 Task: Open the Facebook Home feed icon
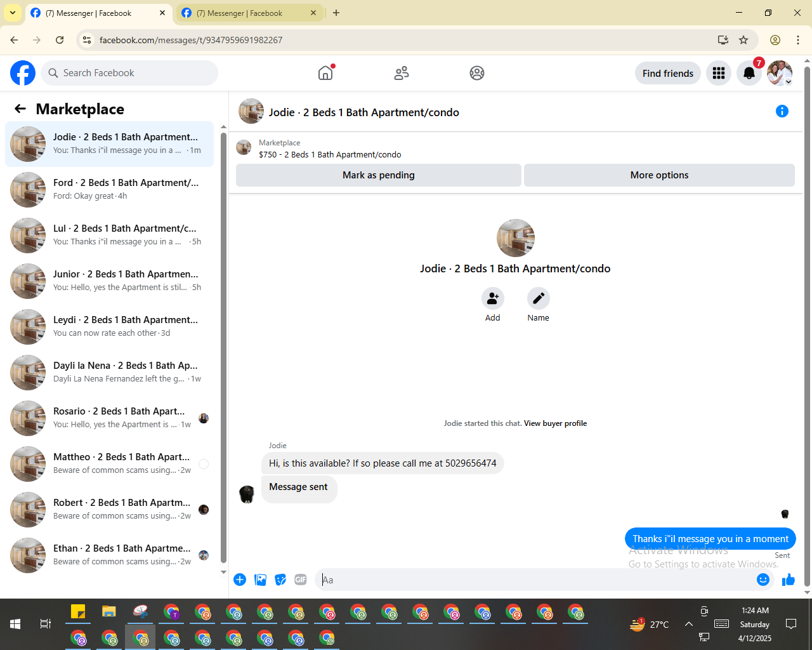click(x=325, y=73)
